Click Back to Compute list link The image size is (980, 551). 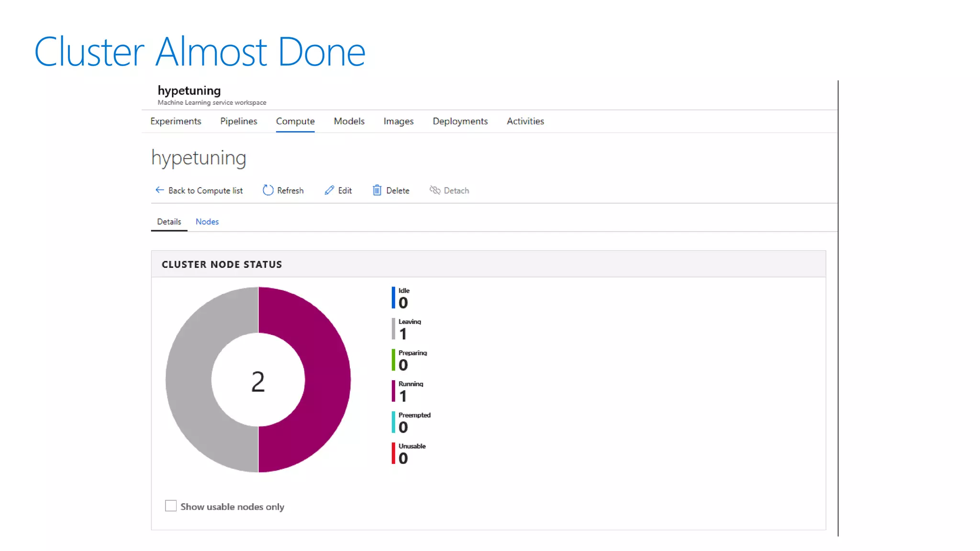[205, 191]
